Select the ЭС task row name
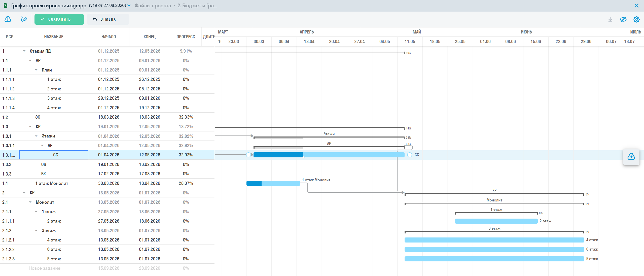 (x=38, y=117)
